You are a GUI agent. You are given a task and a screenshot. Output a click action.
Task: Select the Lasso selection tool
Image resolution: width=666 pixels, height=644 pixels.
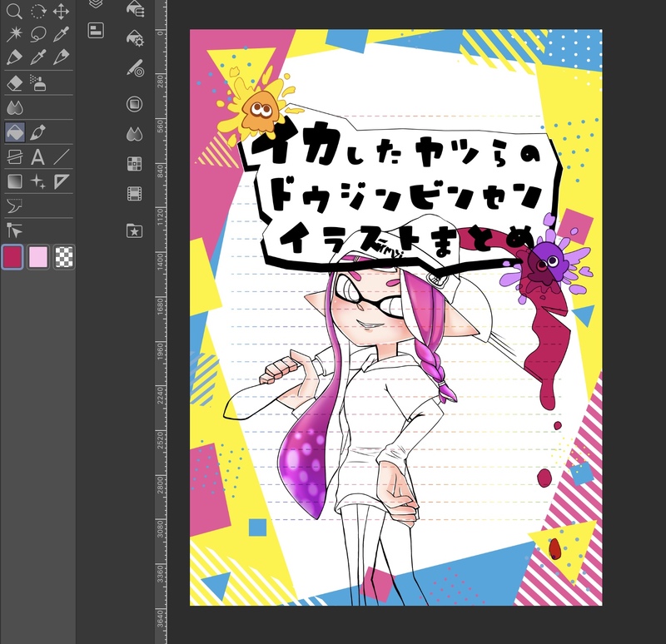click(x=37, y=34)
